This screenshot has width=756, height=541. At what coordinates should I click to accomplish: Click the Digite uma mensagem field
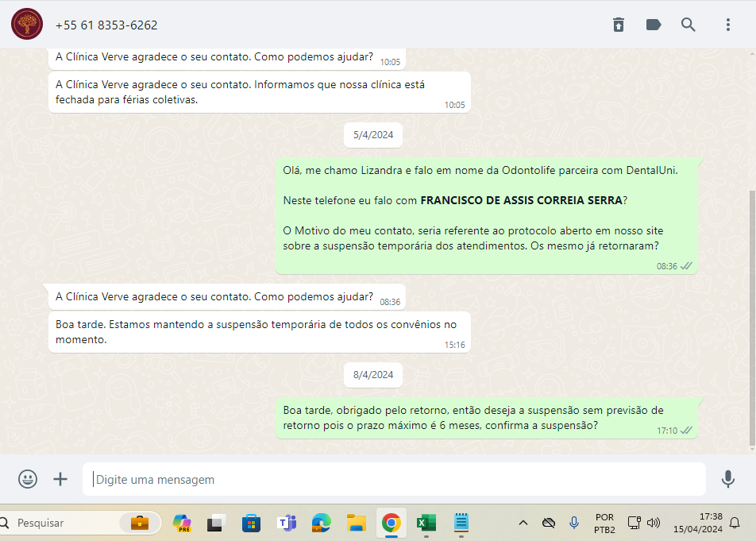394,479
